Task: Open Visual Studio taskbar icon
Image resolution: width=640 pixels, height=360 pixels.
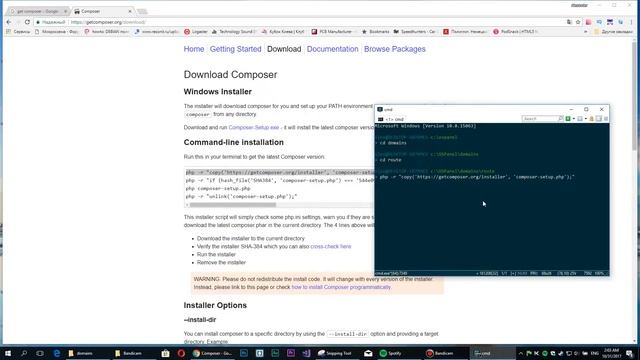Action: point(306,353)
